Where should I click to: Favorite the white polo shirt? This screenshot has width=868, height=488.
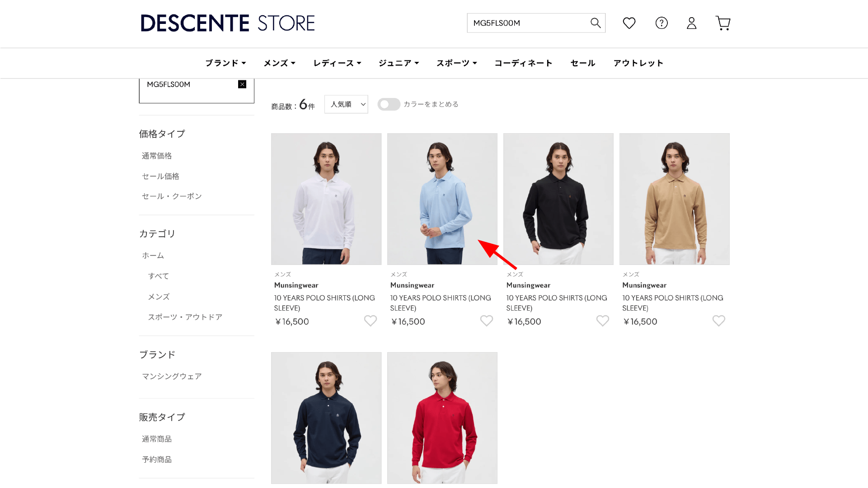click(x=371, y=321)
